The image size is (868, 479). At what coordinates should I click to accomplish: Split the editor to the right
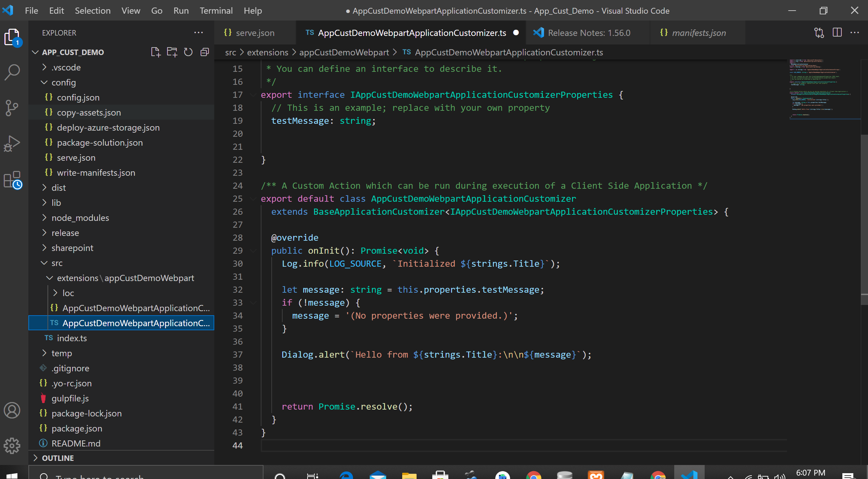click(837, 32)
